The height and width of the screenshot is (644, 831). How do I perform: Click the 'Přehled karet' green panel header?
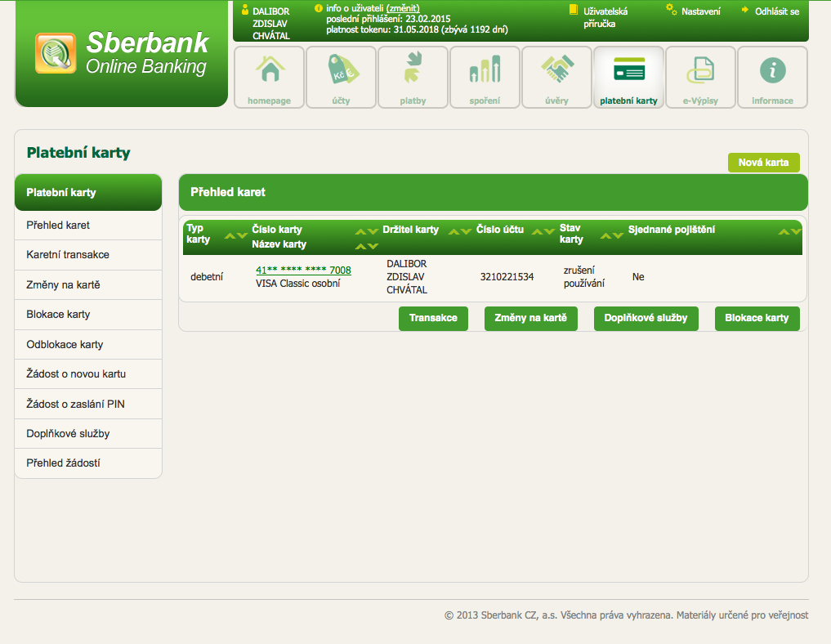pyautogui.click(x=494, y=192)
